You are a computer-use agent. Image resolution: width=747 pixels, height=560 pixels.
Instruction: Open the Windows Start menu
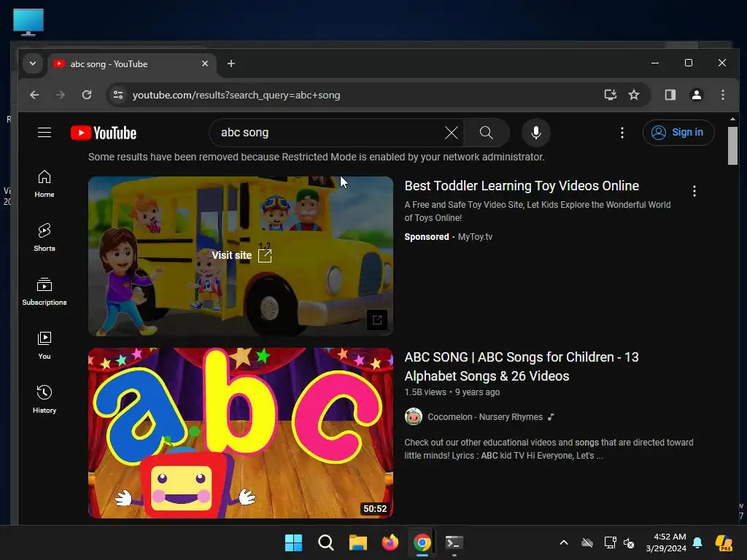(x=293, y=542)
